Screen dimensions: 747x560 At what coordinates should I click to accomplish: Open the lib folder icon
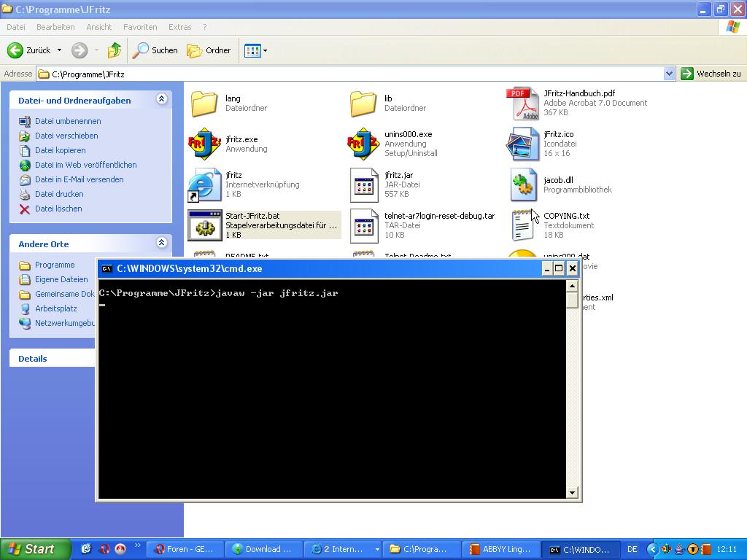363,104
